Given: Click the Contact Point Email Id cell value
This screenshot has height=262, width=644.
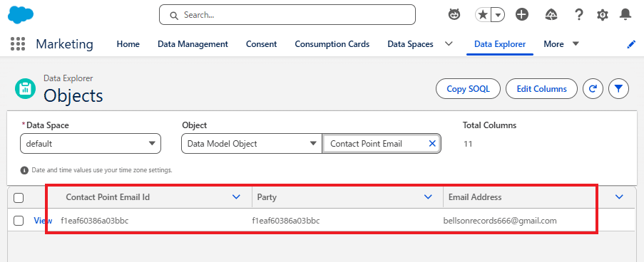Looking at the screenshot, I should [x=94, y=221].
